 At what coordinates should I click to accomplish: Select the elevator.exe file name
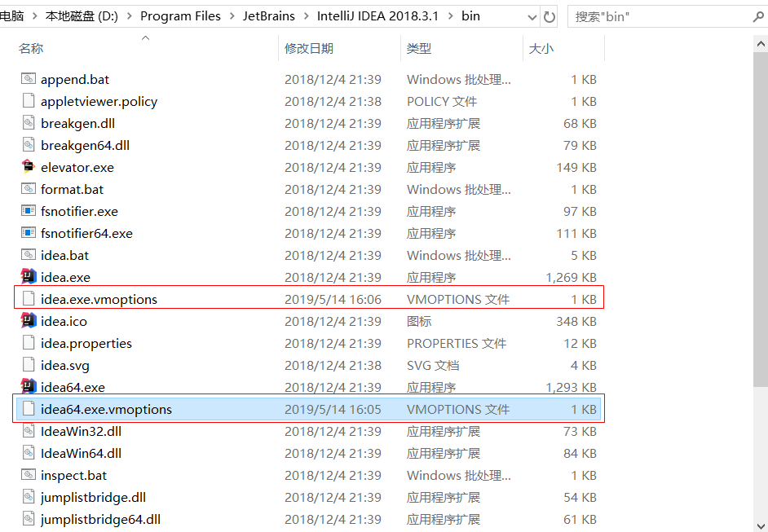point(77,167)
